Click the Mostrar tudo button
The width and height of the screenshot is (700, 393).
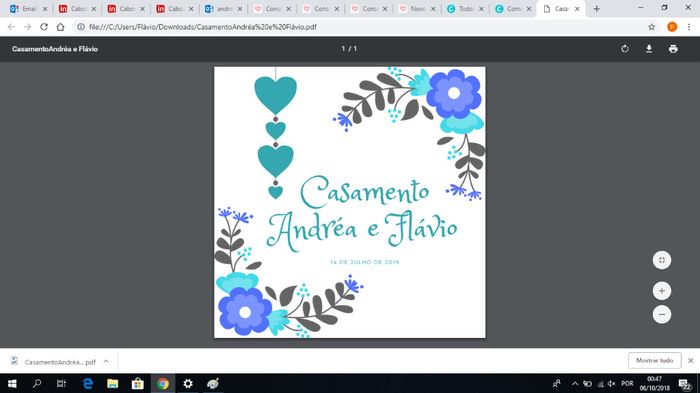point(654,360)
